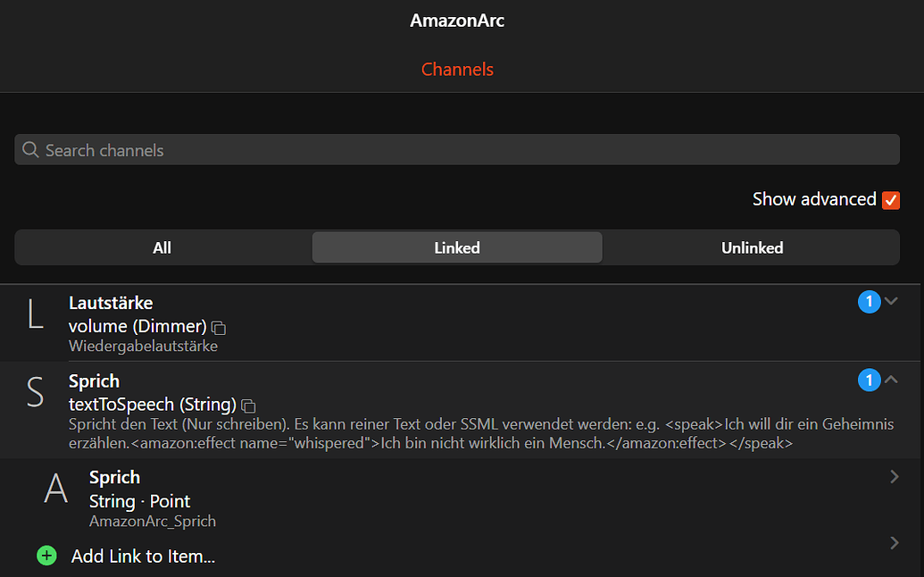Click the blue link count badge on Sprich
924x577 pixels.
coord(869,380)
